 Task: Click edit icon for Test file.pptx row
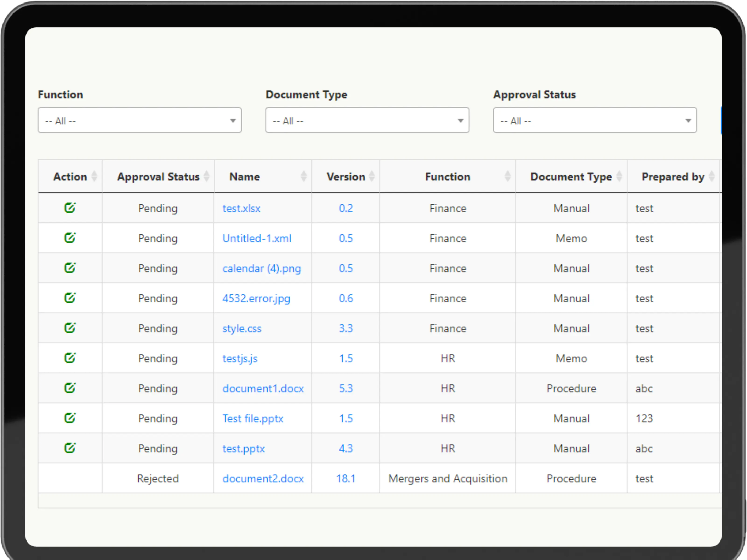pos(70,418)
